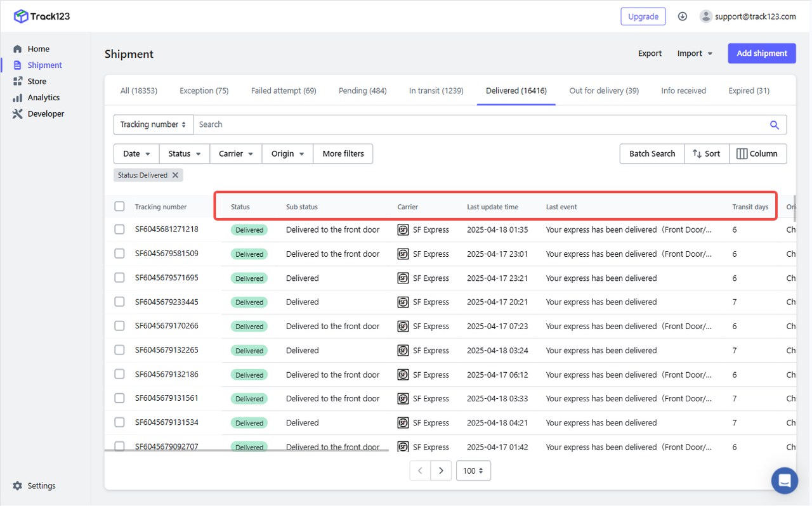
Task: Switch to the Exception tab
Action: 204,91
